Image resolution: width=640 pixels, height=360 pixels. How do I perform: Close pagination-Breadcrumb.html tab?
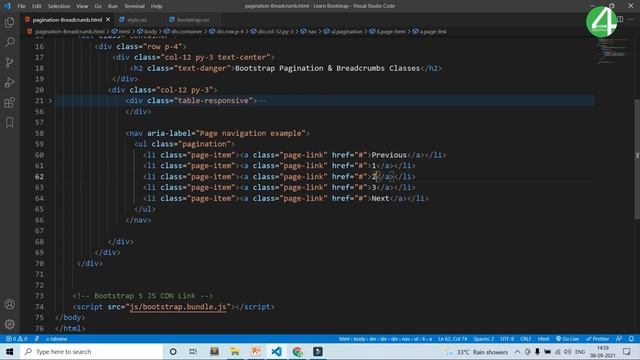coord(108,20)
